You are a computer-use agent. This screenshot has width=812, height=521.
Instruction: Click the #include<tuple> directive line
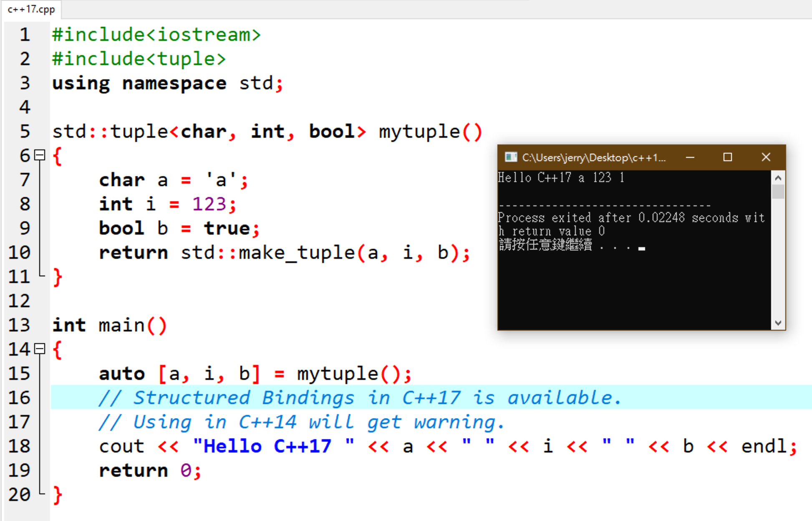coord(139,59)
